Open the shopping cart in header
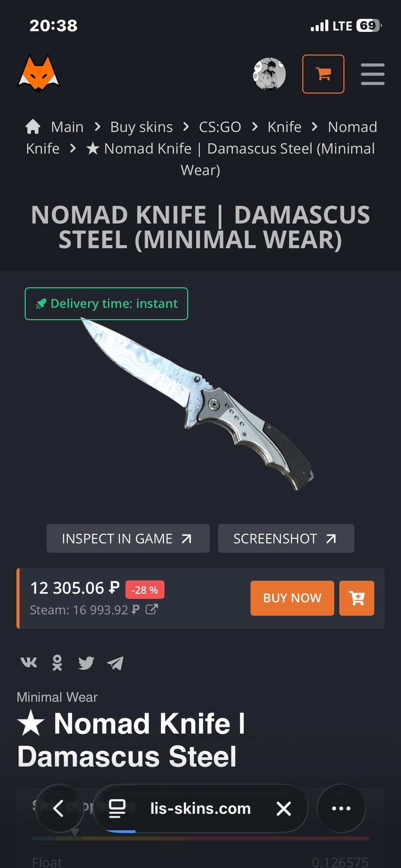 323,74
